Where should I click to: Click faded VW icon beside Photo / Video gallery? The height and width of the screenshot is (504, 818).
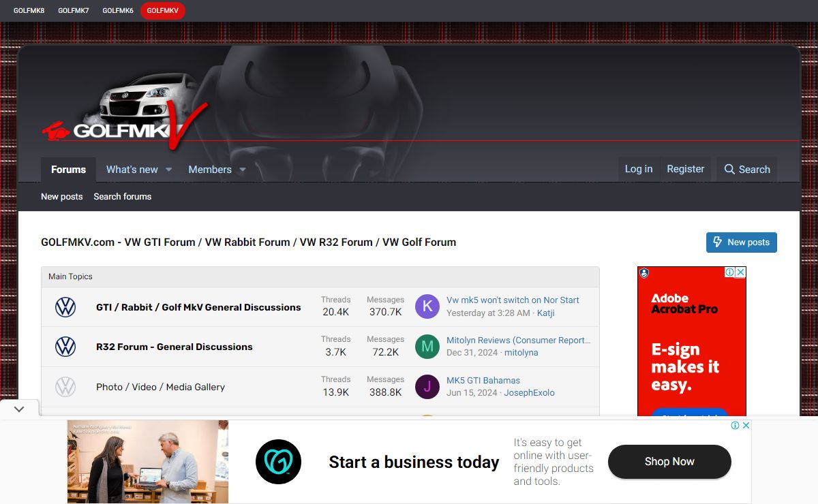point(65,387)
